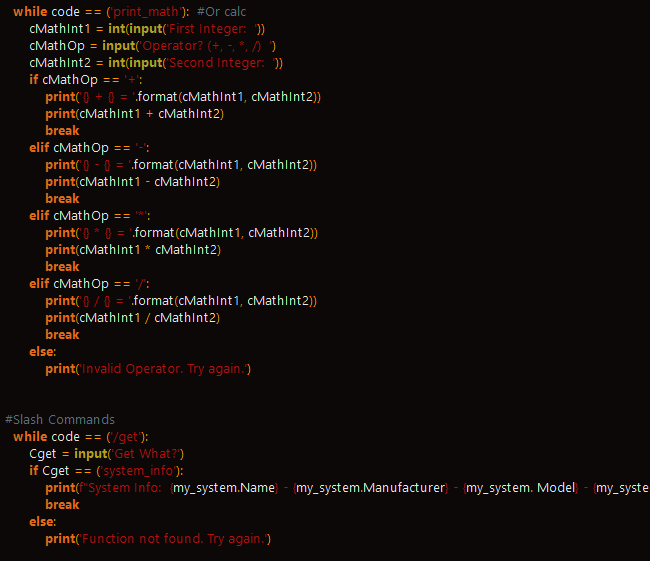The image size is (650, 561).
Task: Click "print('Function not found. Try again.')" line
Action: pos(158,539)
